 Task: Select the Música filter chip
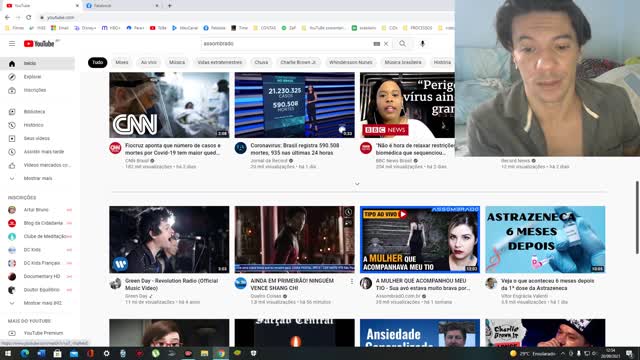[177, 62]
